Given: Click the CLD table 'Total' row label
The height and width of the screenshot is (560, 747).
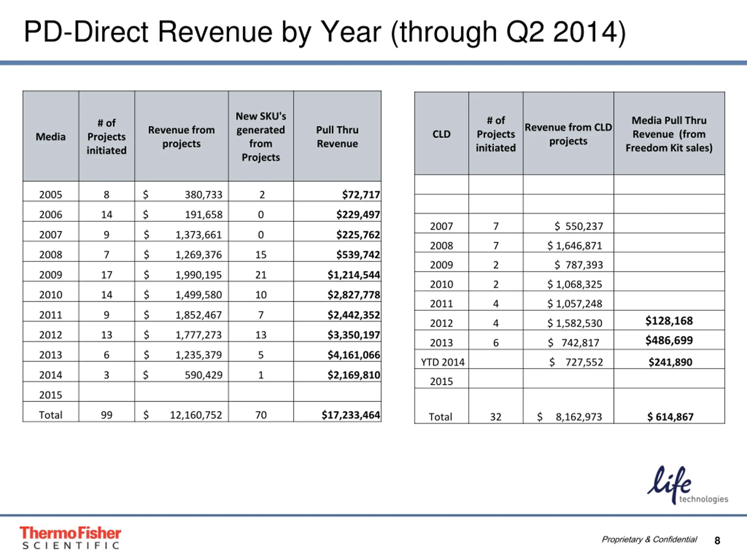Looking at the screenshot, I should click(440, 417).
